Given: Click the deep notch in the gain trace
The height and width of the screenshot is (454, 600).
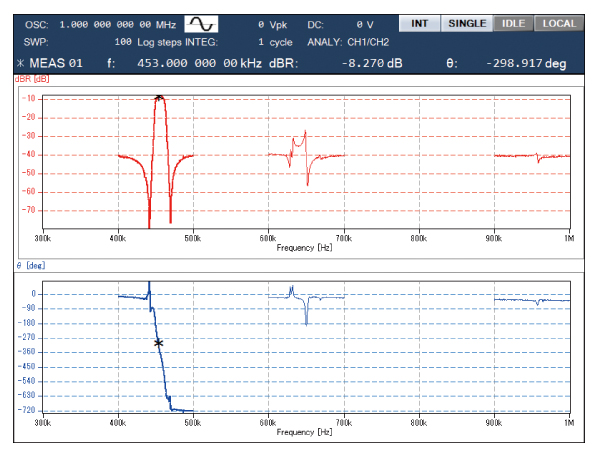Looking at the screenshot, I should pyautogui.click(x=149, y=224).
